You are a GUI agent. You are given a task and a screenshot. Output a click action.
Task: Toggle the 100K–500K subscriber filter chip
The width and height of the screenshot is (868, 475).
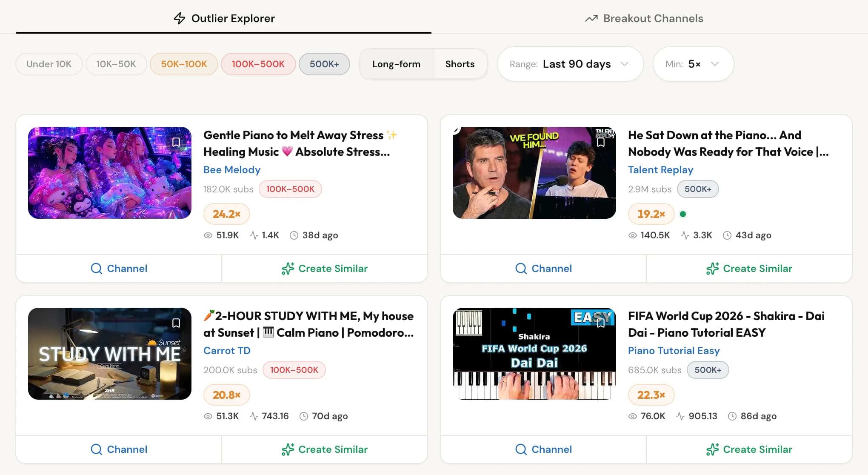258,64
